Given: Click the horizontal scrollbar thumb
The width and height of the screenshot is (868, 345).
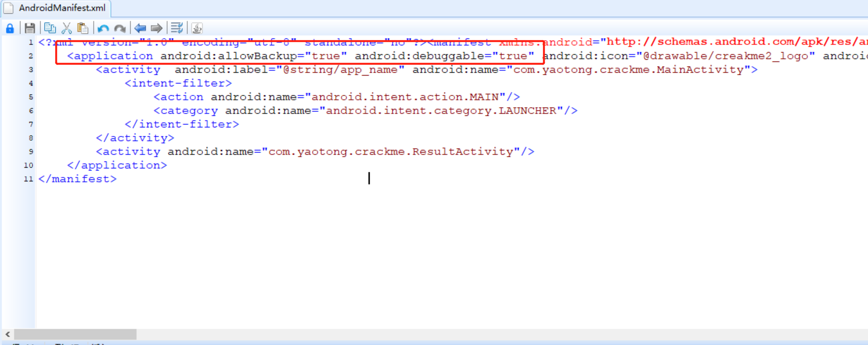Looking at the screenshot, I should [x=75, y=334].
